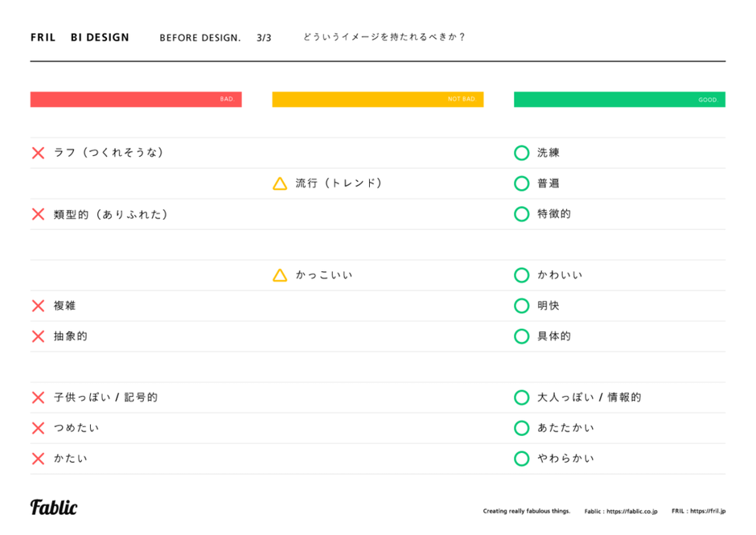Click the BEFORE DESIGN. 3/3 heading
Image resolution: width=756 pixels, height=535 pixels.
tap(215, 38)
